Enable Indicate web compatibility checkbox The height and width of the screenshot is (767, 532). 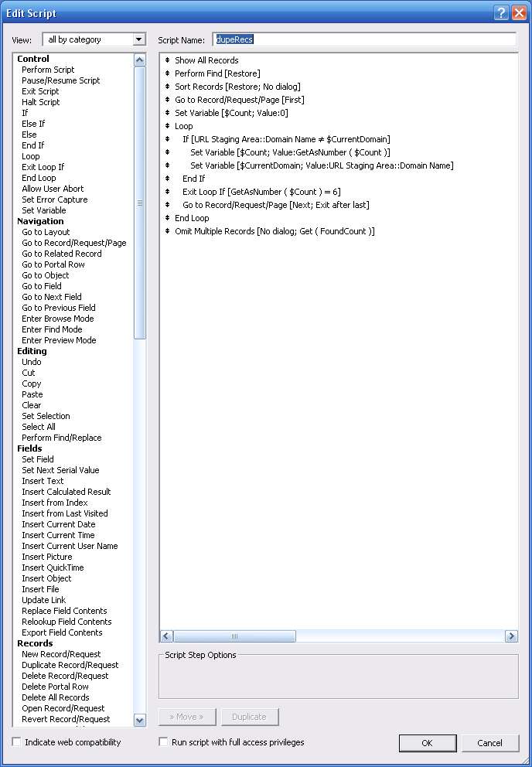click(17, 742)
